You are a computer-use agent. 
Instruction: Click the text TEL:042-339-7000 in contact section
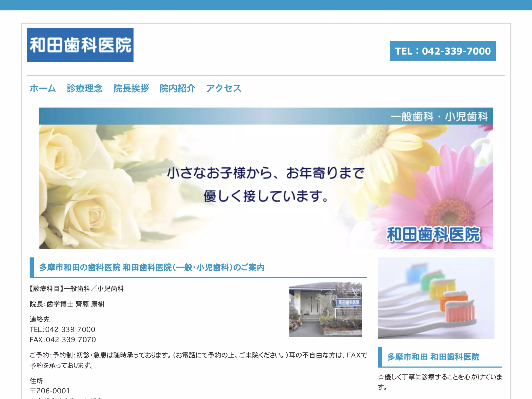(x=62, y=329)
